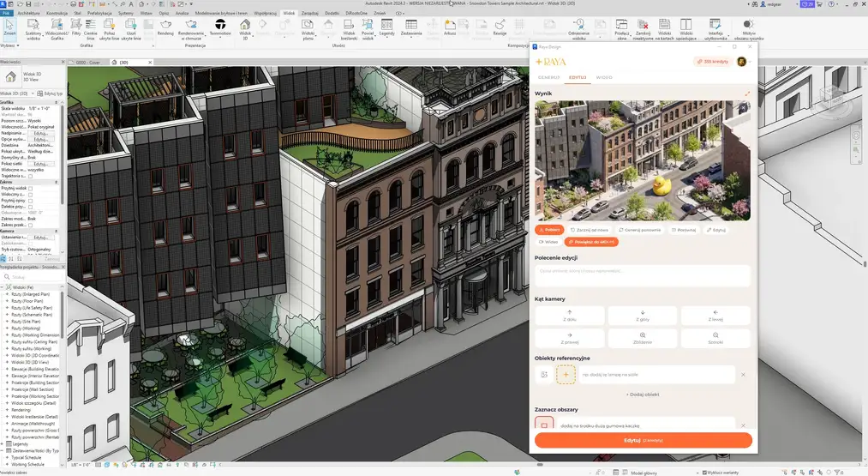Click Widoki sąsiadujące tile views
The image size is (868, 476).
pyautogui.click(x=685, y=29)
